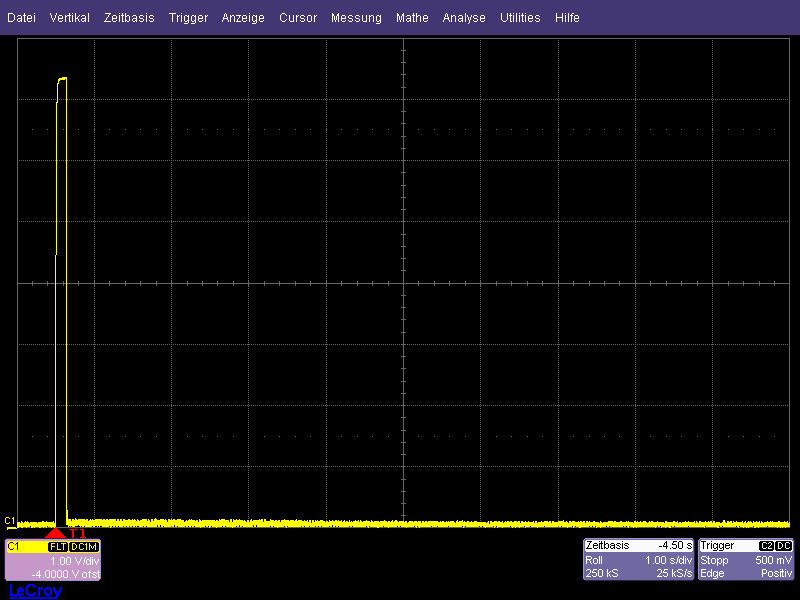Open the Analyse menu
Viewport: 800px width, 600px height.
[464, 18]
